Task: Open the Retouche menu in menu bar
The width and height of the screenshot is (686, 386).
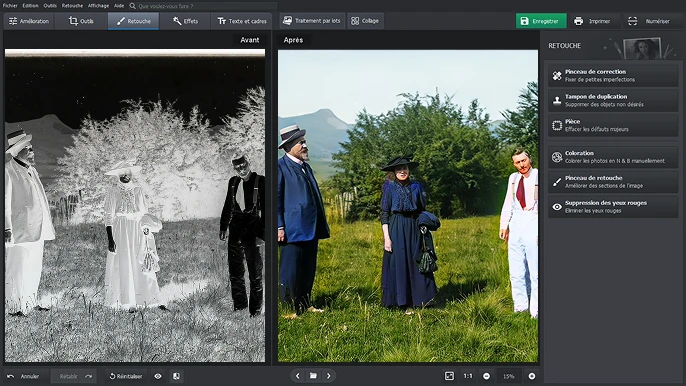Action: (72, 6)
